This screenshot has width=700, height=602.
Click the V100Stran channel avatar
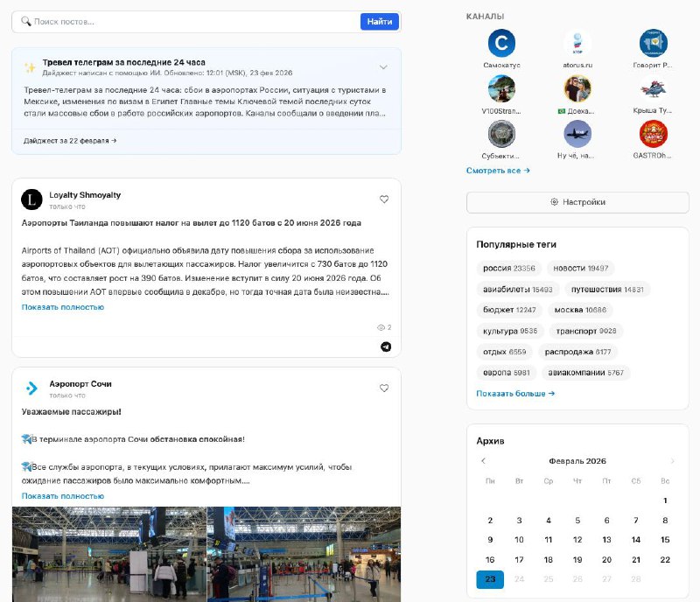click(501, 88)
